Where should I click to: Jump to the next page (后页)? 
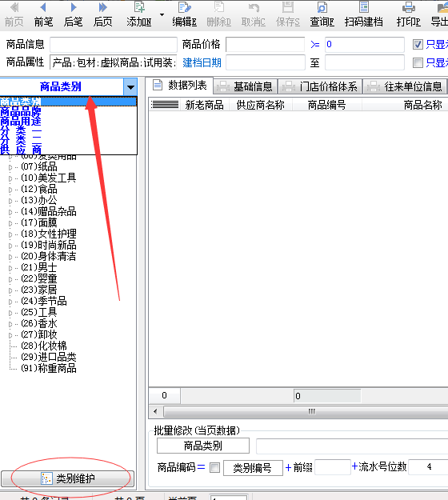tap(102, 14)
